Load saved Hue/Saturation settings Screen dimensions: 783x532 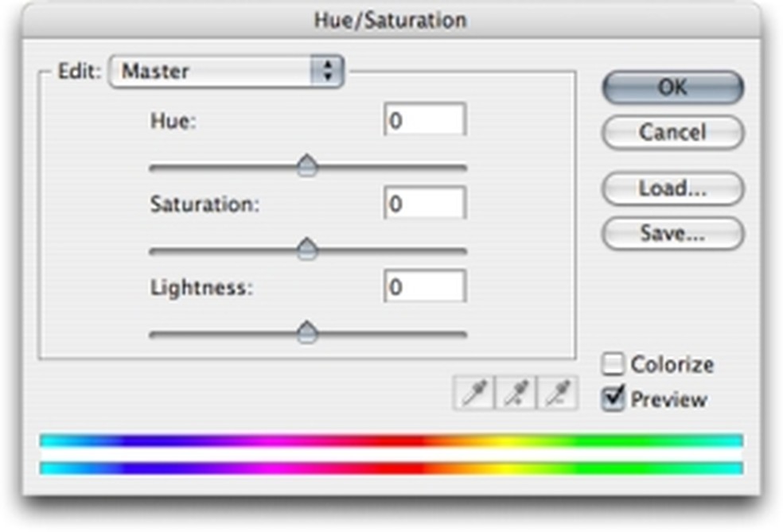pos(672,189)
